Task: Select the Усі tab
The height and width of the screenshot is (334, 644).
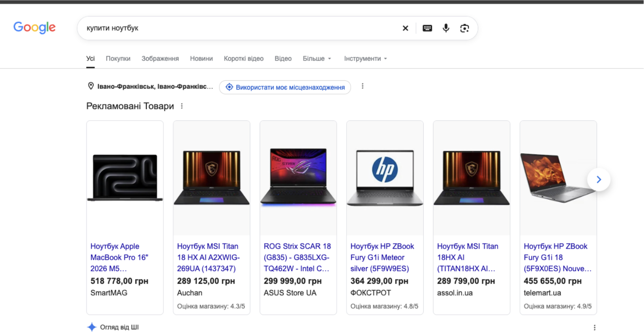Action: pos(90,59)
